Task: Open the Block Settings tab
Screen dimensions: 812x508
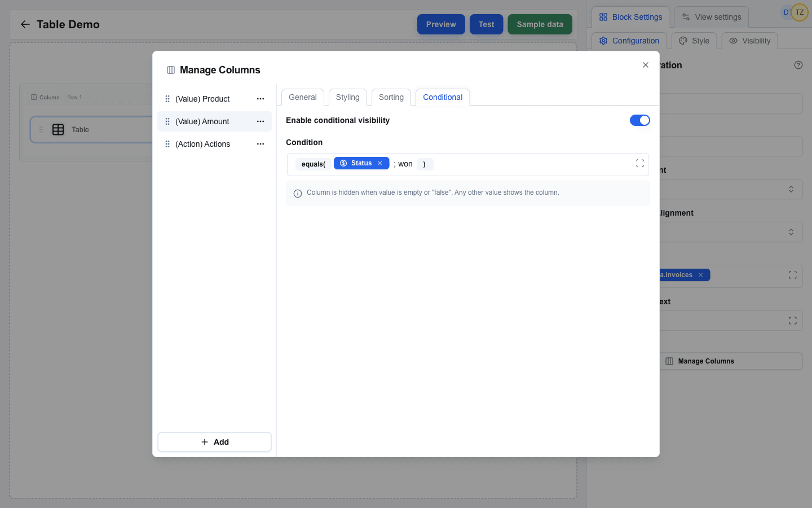Action: click(x=630, y=17)
